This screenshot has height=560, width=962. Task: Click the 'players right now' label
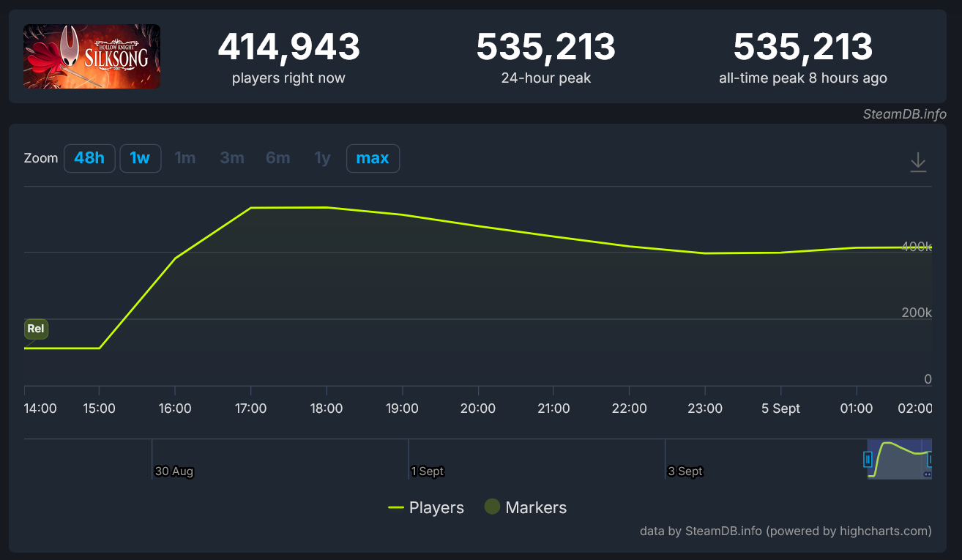pyautogui.click(x=288, y=78)
